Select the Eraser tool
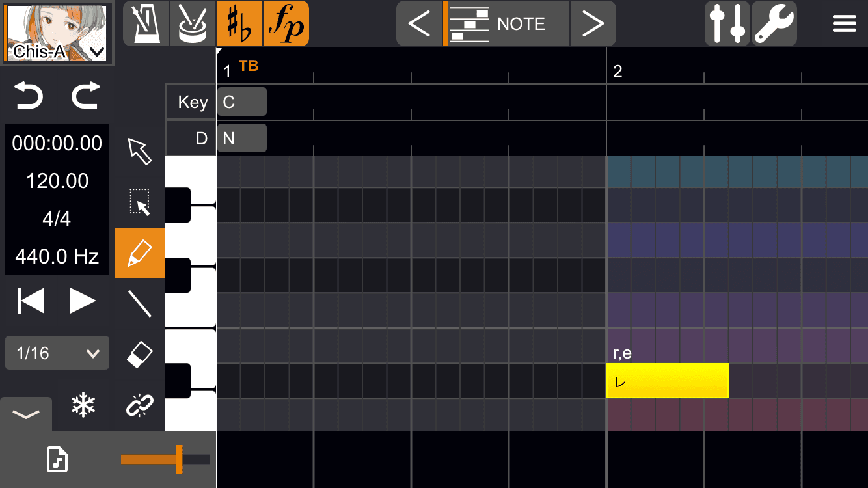The width and height of the screenshot is (868, 488). [x=139, y=353]
